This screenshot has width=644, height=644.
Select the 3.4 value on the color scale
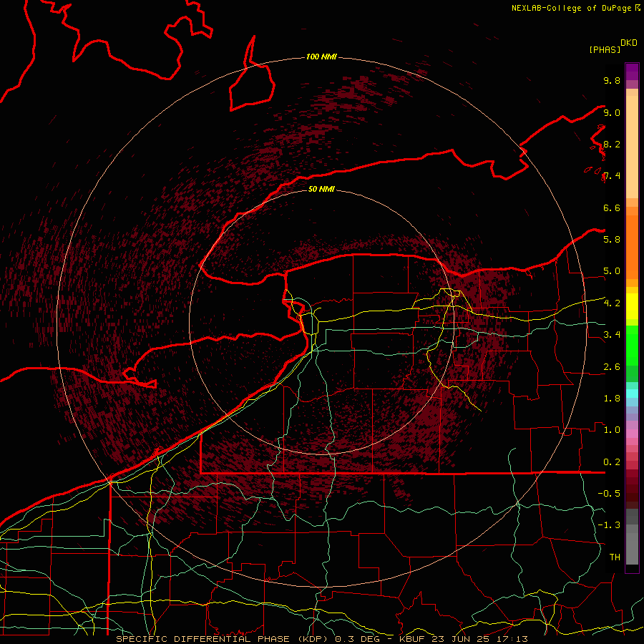[612, 335]
